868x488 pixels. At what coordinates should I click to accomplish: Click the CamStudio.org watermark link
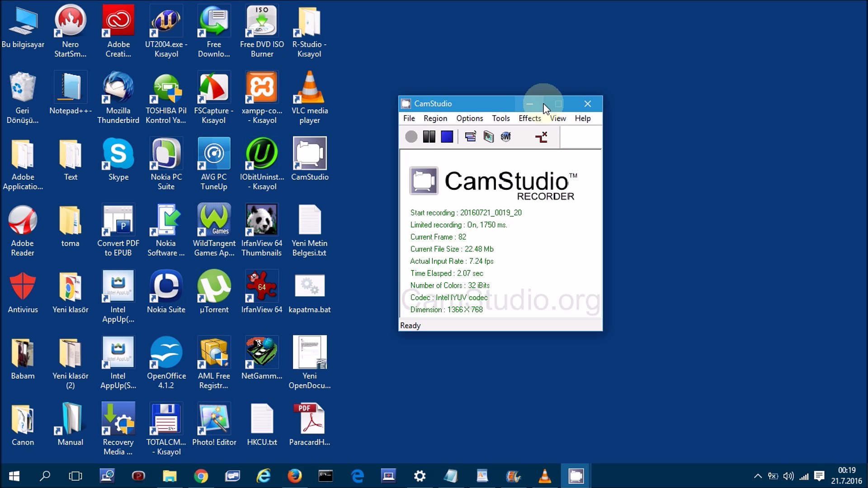pos(501,300)
